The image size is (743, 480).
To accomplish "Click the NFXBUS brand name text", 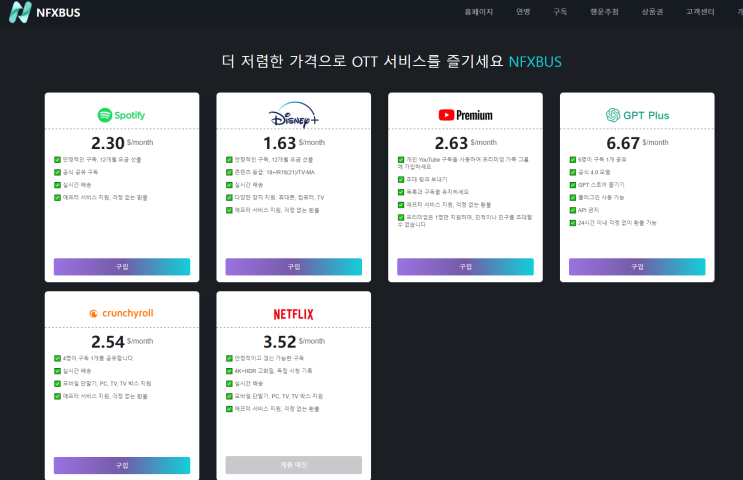I will (58, 13).
